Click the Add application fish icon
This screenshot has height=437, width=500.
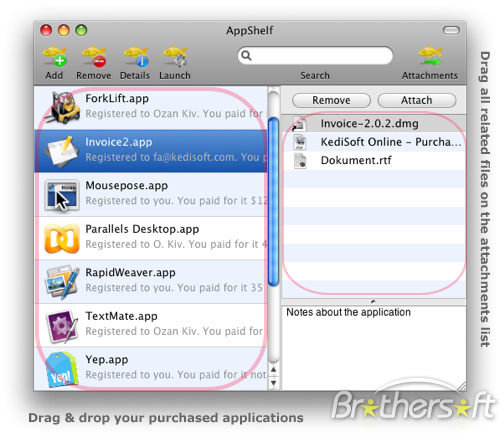click(55, 57)
